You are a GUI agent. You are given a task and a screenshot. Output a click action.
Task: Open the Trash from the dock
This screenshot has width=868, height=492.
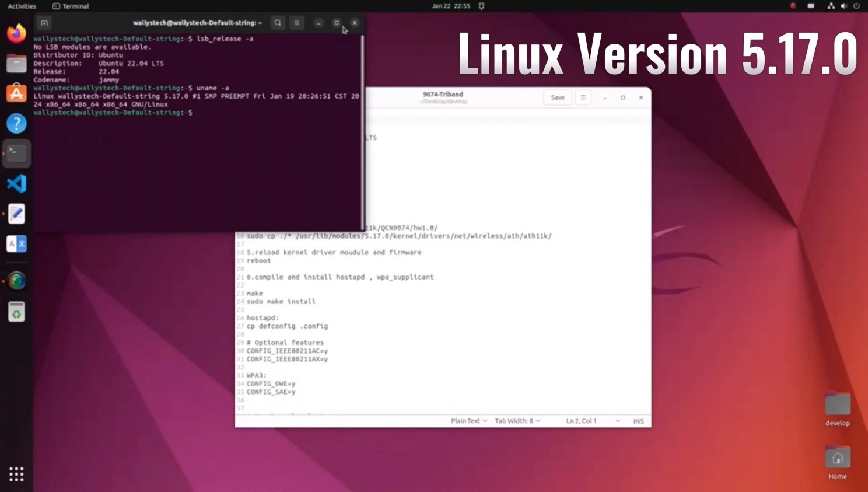pos(16,312)
